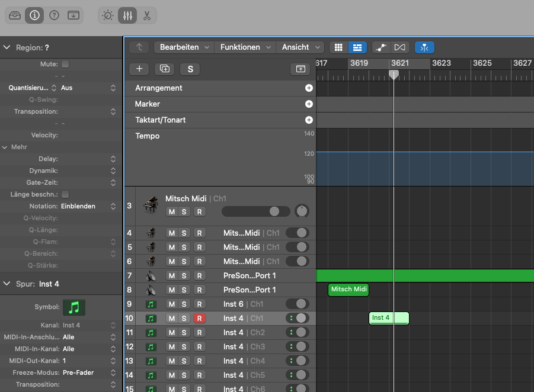Disable record on Inst 4 track 10
This screenshot has height=392, width=534.
click(200, 318)
